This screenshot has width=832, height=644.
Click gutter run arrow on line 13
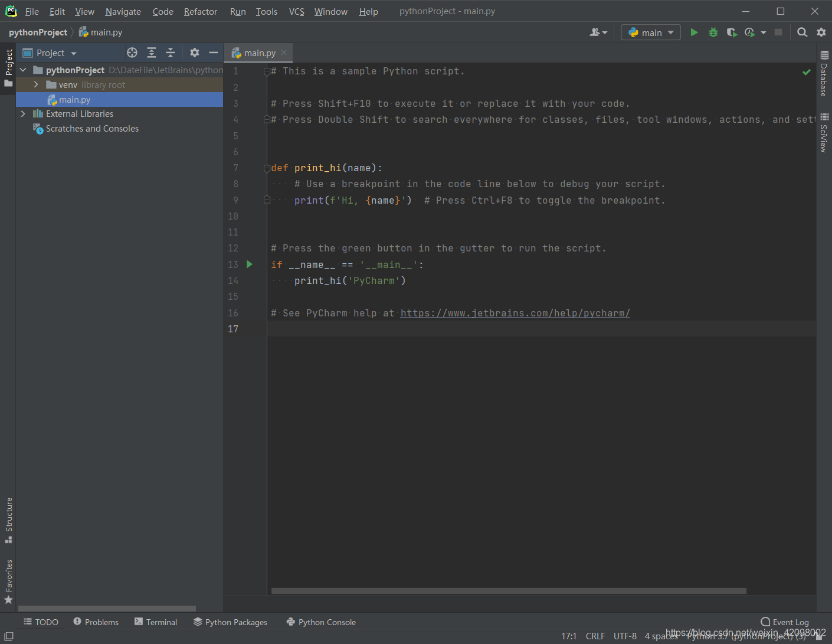click(x=250, y=264)
